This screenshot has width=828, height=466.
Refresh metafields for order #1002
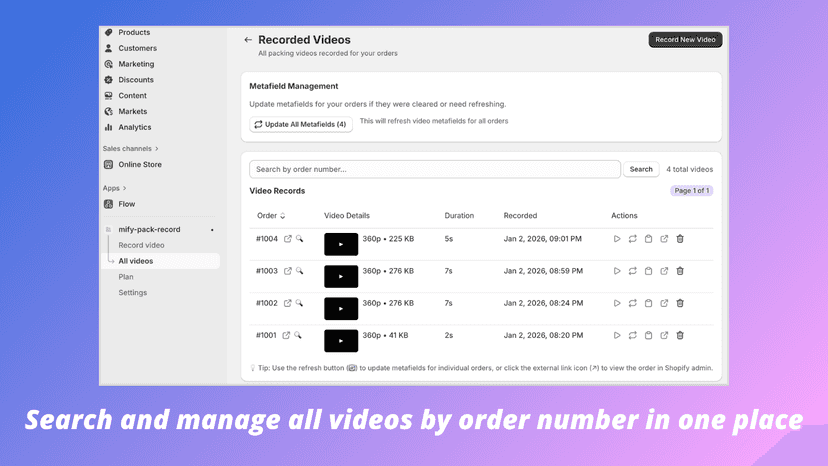[x=633, y=303]
